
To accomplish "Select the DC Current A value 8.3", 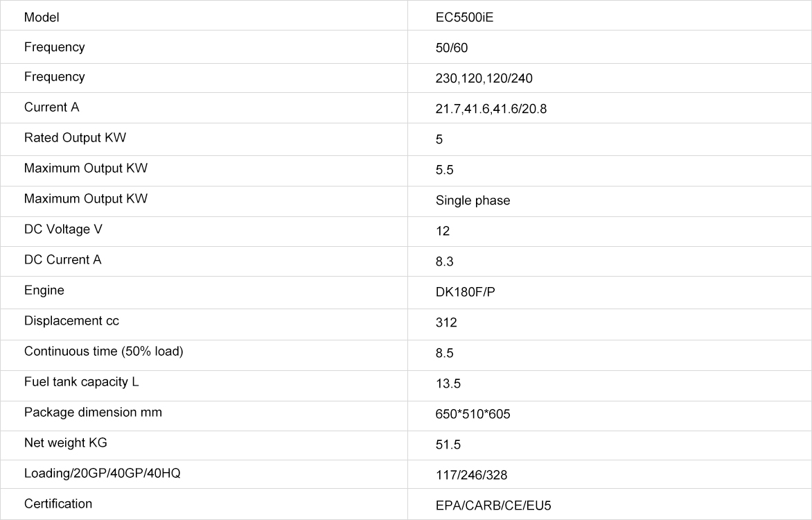I will [x=444, y=262].
